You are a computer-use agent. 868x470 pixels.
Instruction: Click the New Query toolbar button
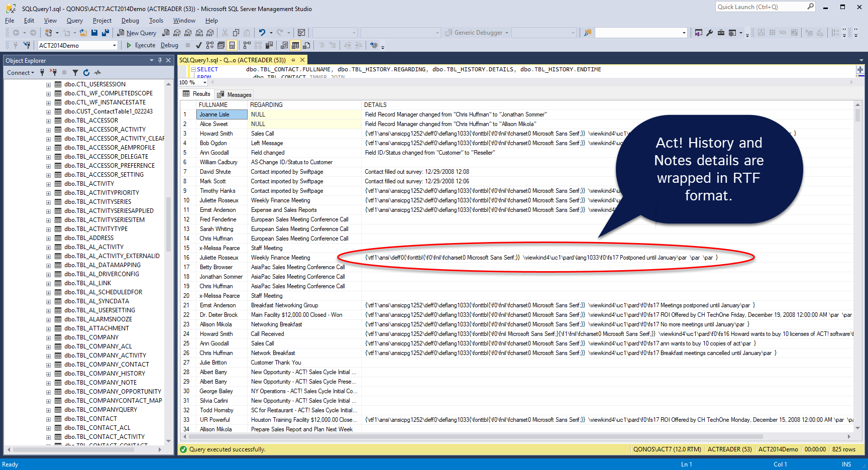tap(137, 33)
